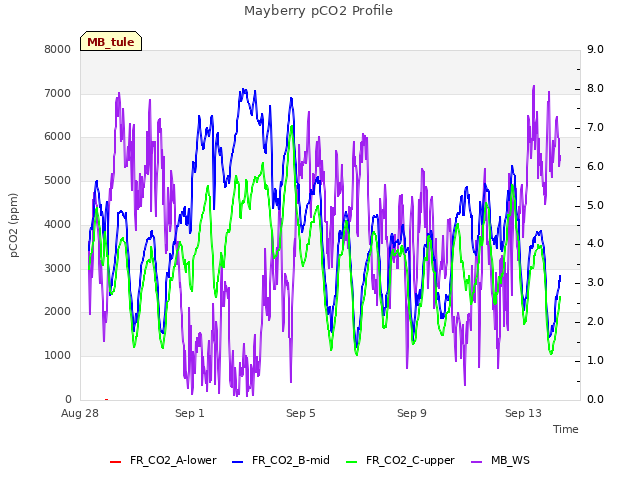Click the 8.0 right axis value
Screen dimensions: 640x480
(595, 89)
